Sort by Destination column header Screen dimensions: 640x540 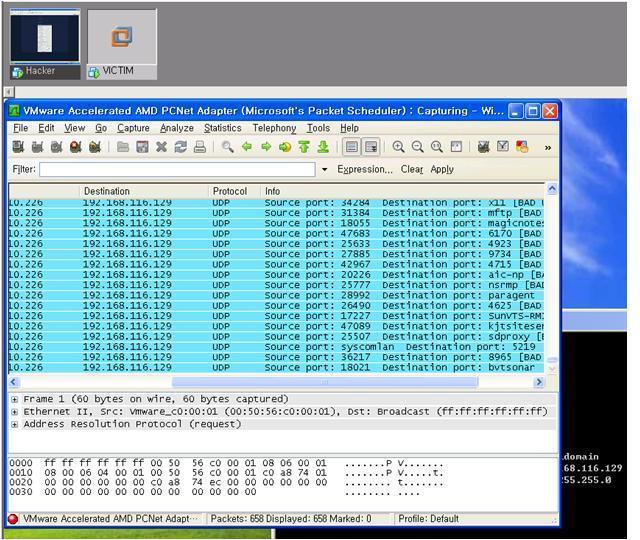pos(144,191)
